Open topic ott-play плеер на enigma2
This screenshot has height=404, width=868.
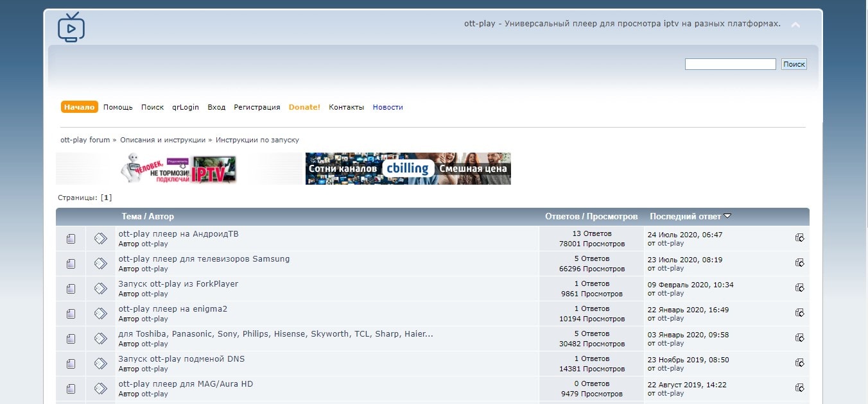point(173,309)
